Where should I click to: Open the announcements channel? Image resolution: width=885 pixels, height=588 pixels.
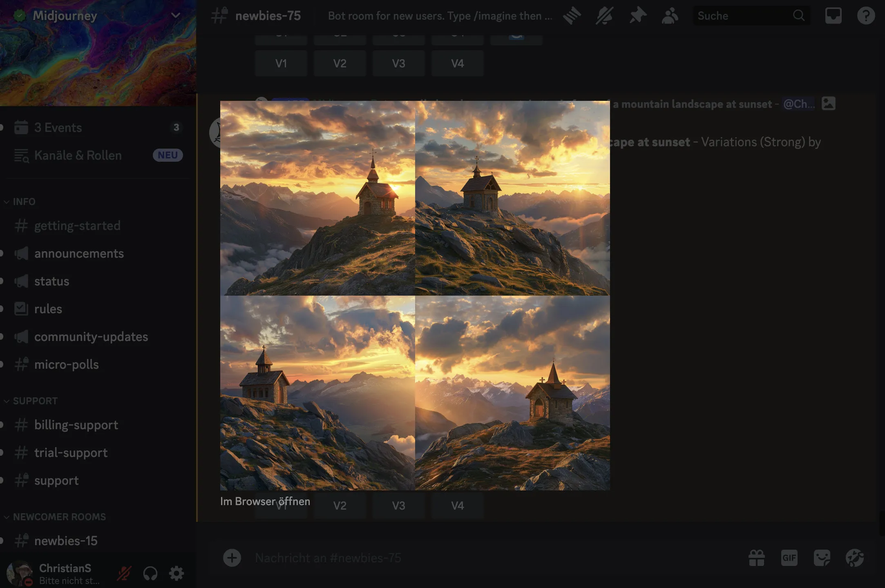(79, 254)
